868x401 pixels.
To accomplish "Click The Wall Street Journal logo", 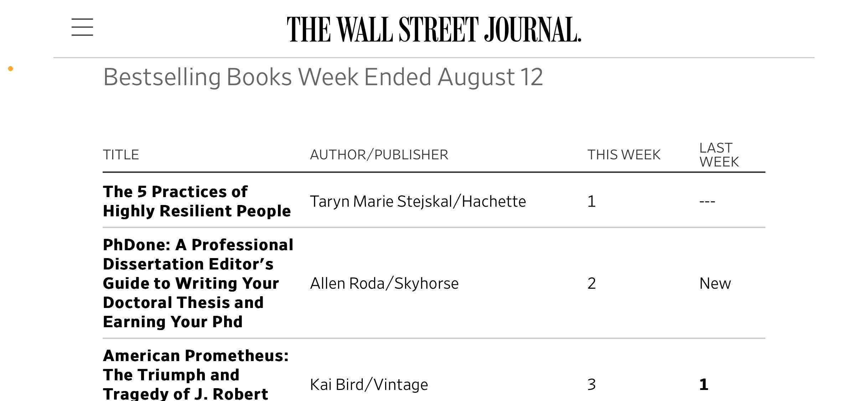I will [x=434, y=29].
